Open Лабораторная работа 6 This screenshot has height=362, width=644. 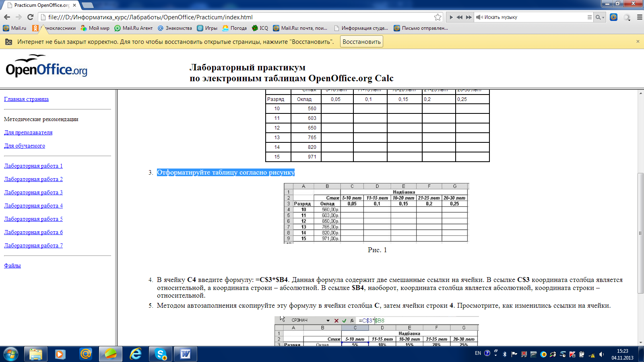tap(33, 232)
